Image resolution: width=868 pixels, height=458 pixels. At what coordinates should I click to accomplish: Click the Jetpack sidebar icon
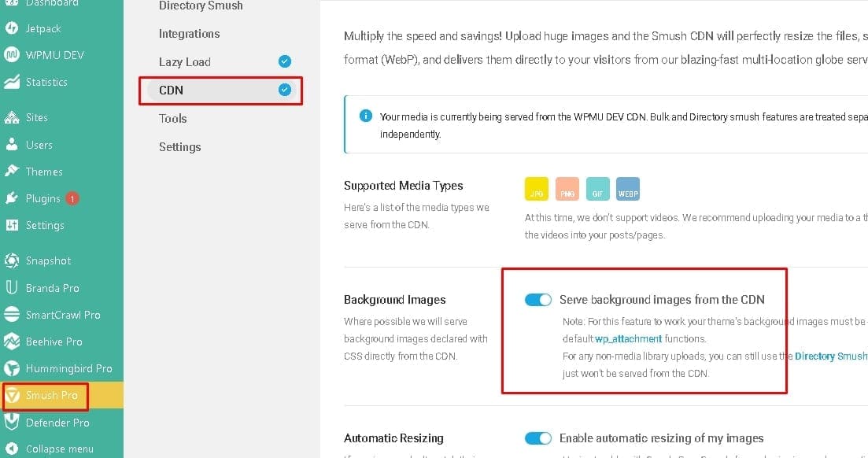pyautogui.click(x=12, y=28)
